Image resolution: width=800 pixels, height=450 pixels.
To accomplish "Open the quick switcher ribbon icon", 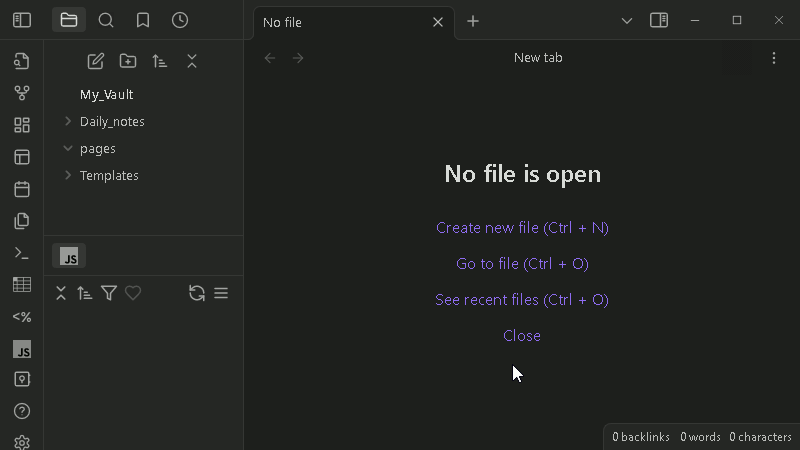I will [x=22, y=61].
